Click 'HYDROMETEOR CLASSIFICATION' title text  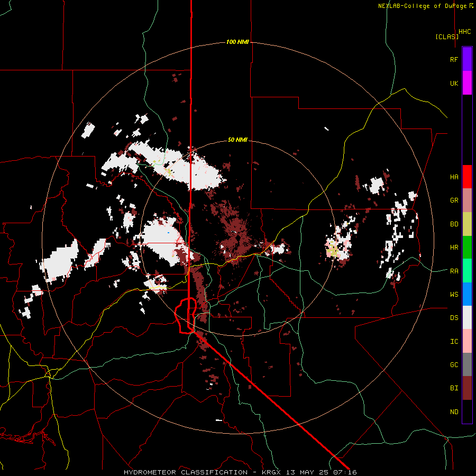[186, 472]
